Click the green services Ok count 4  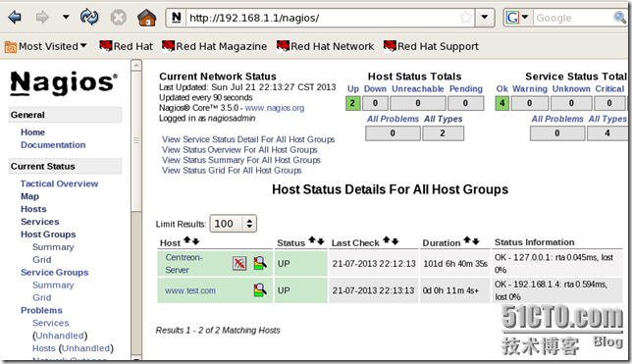501,103
